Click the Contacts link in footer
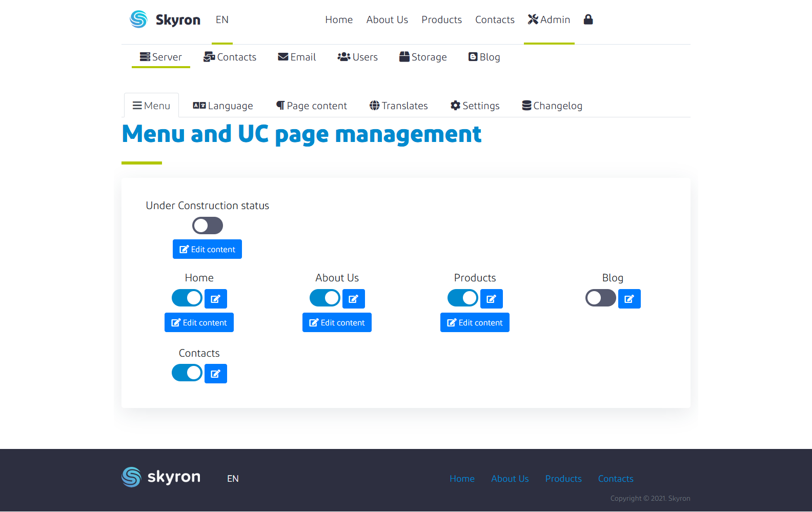The image size is (812, 512). pyautogui.click(x=616, y=479)
